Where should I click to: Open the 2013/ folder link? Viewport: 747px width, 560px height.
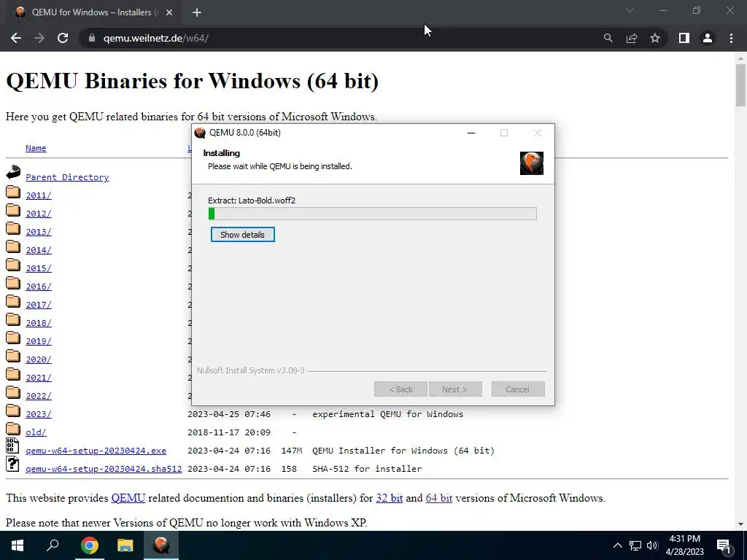(x=39, y=232)
